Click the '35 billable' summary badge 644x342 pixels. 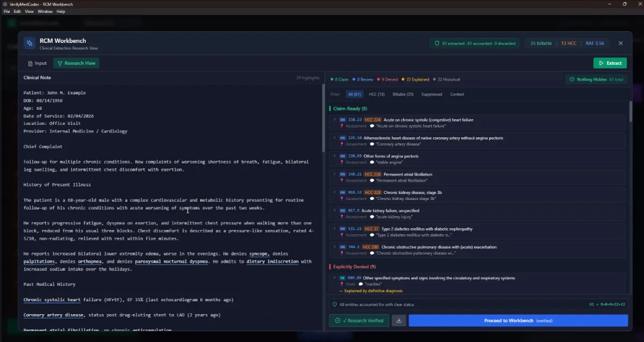click(541, 43)
